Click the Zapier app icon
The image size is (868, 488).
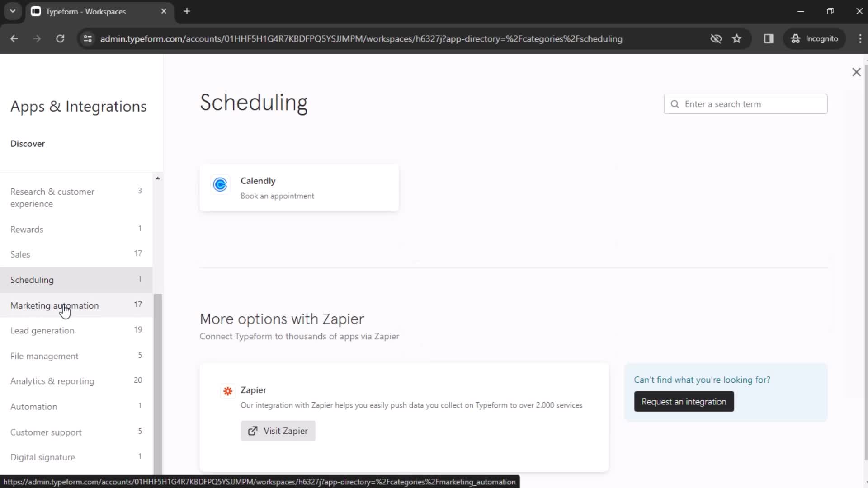[228, 391]
